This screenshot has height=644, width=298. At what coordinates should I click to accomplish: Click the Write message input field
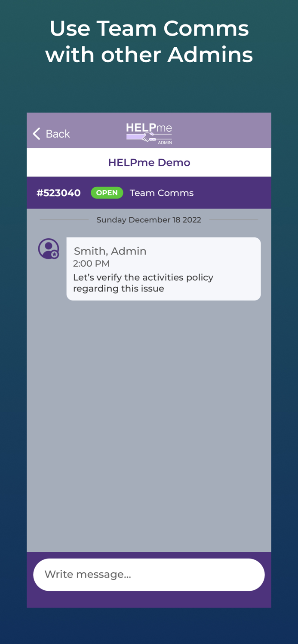pyautogui.click(x=149, y=574)
